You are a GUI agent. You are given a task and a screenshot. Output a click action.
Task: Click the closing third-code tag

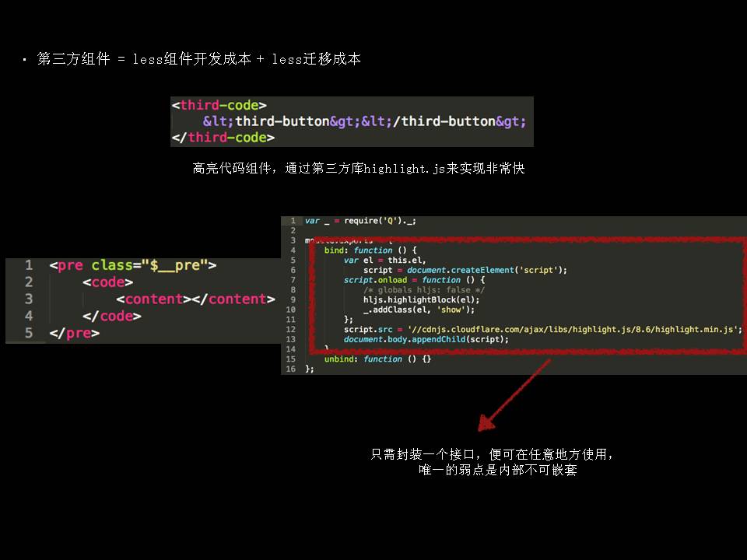click(223, 138)
